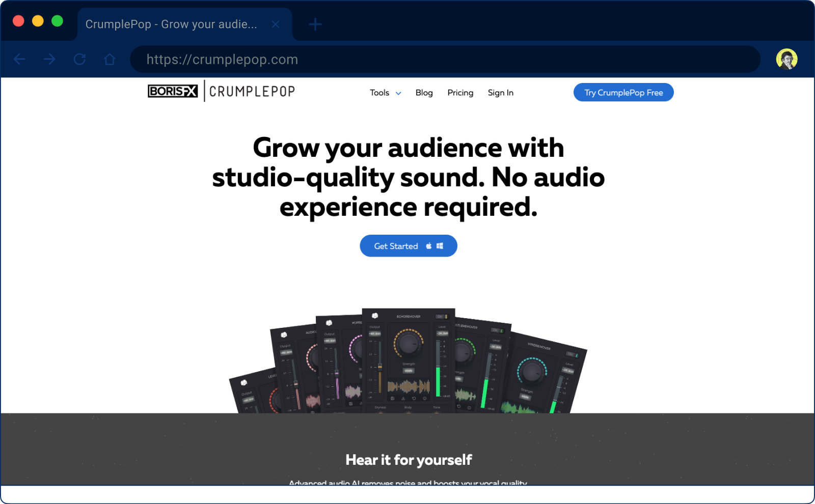Click the Try CrumplePop Free button
Screen dimensions: 815x504
623,92
